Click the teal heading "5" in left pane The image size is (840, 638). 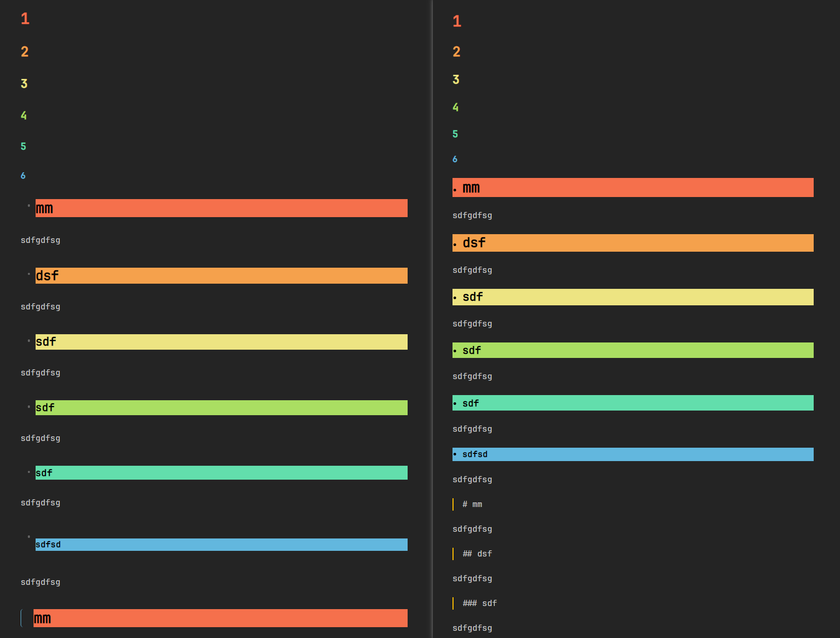23,146
